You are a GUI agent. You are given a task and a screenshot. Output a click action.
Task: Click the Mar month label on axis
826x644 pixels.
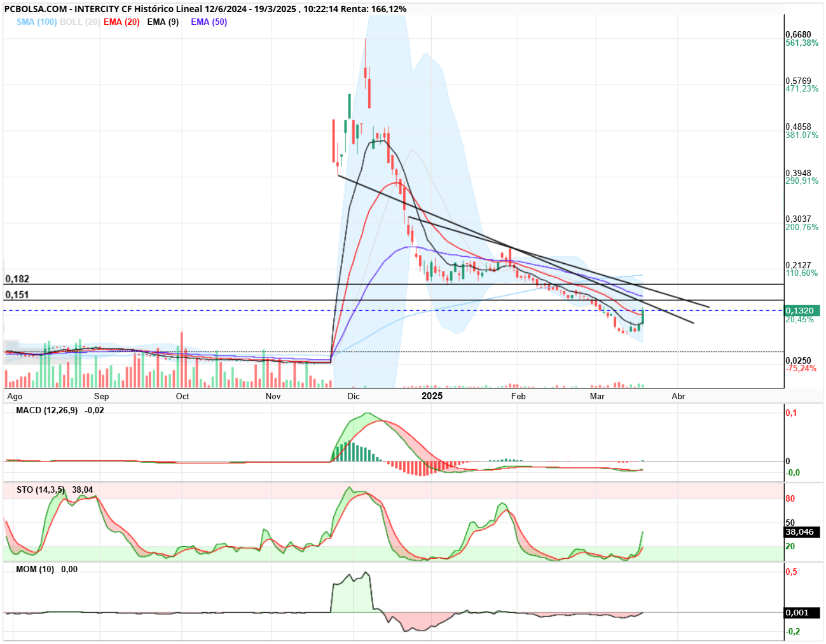click(597, 396)
